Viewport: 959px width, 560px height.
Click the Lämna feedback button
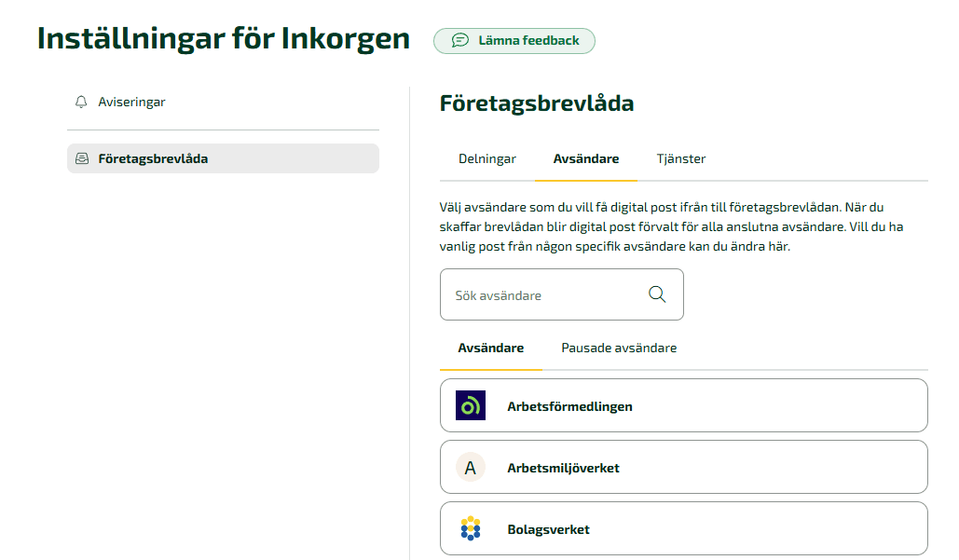point(514,40)
